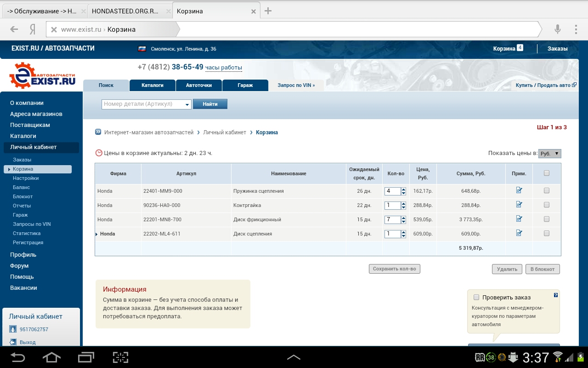Viewport: 588px width, 368px height.
Task: Click the Russian flag icon
Action: (142, 49)
